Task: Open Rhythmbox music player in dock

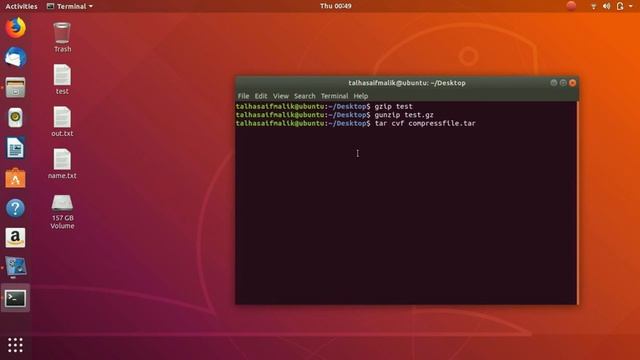Action: pyautogui.click(x=16, y=118)
